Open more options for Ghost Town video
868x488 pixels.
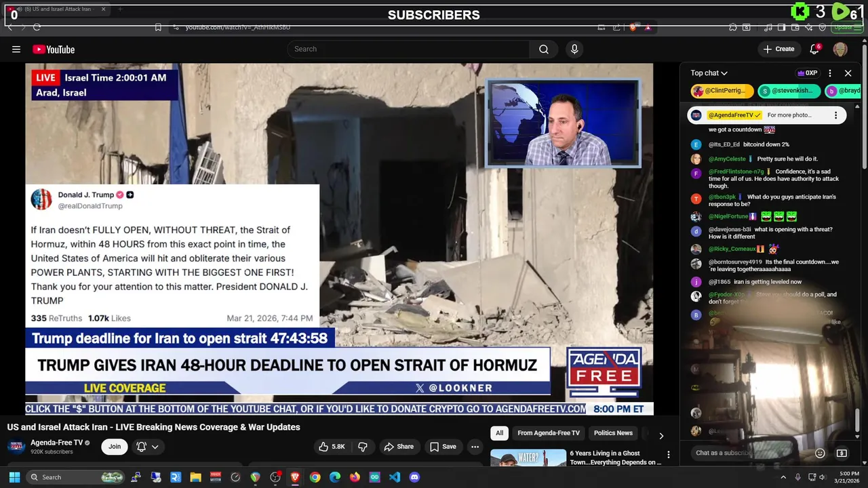coord(668,455)
